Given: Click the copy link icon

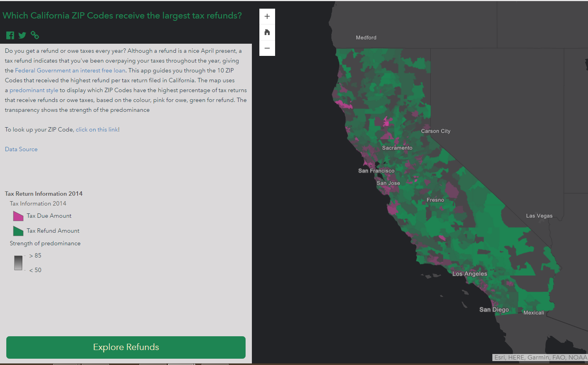Looking at the screenshot, I should (x=35, y=35).
